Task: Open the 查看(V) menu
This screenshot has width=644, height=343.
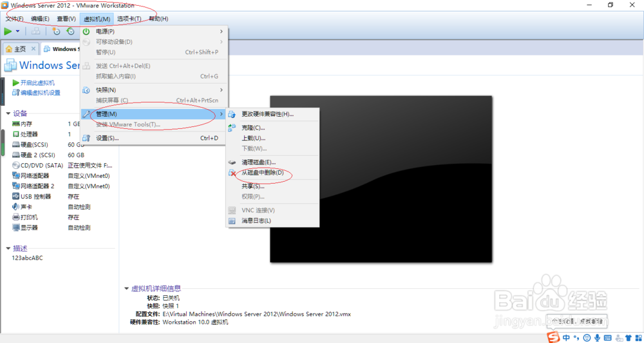Action: [x=66, y=19]
